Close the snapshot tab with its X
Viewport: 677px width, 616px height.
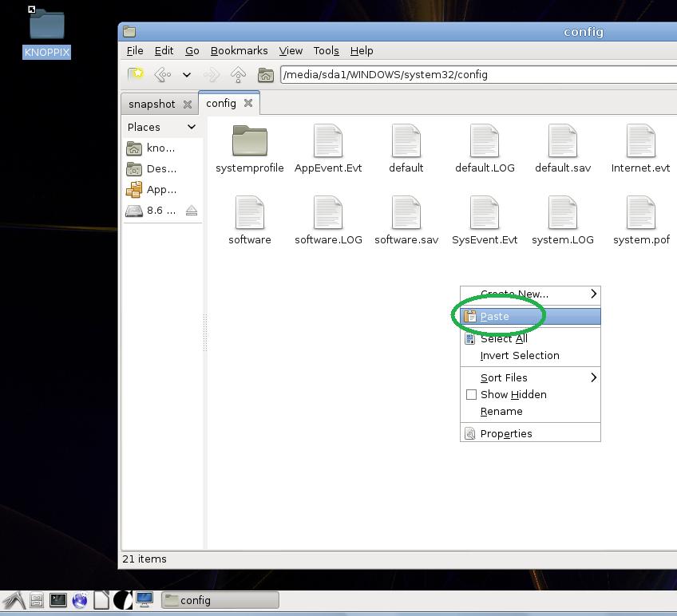(x=188, y=104)
